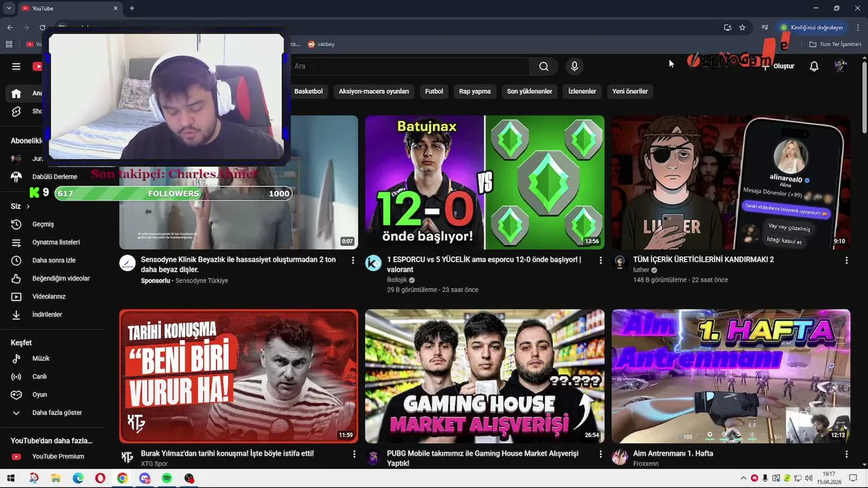This screenshot has height=488, width=868.
Task: Open the Shorts sidebar icon
Action: click(x=16, y=111)
